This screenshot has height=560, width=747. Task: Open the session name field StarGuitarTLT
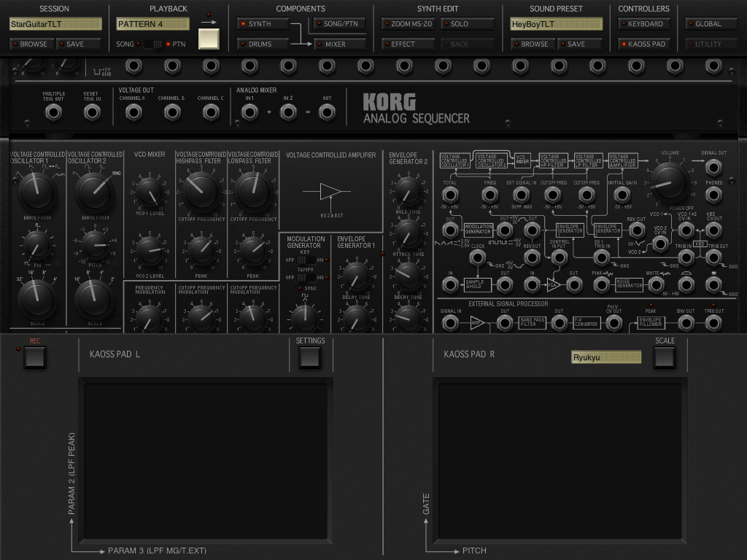[55, 24]
